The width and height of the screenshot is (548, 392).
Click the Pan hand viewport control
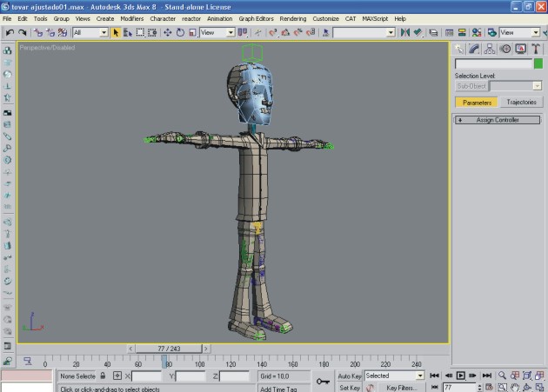(x=514, y=387)
